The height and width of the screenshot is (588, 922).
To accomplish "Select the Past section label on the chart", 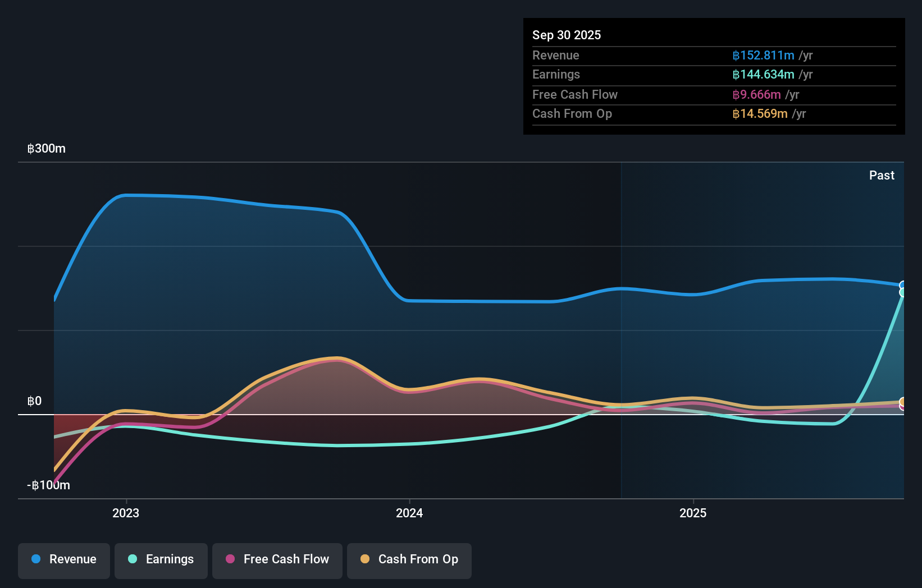I will pos(882,175).
